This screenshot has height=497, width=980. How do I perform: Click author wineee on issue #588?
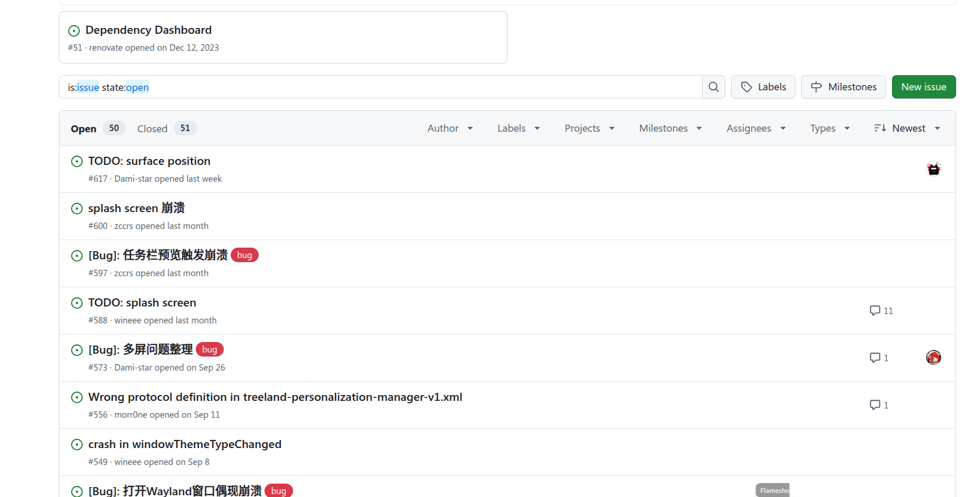128,320
